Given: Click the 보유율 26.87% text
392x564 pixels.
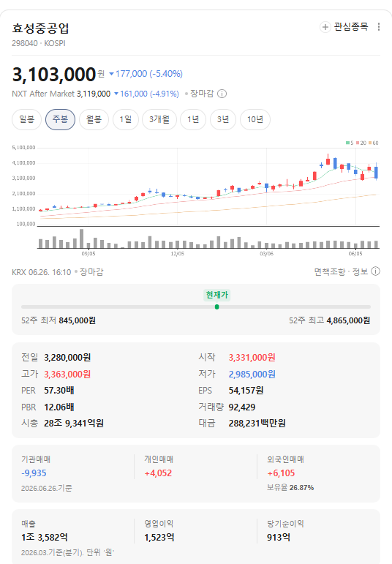Looking at the screenshot, I should (290, 488).
